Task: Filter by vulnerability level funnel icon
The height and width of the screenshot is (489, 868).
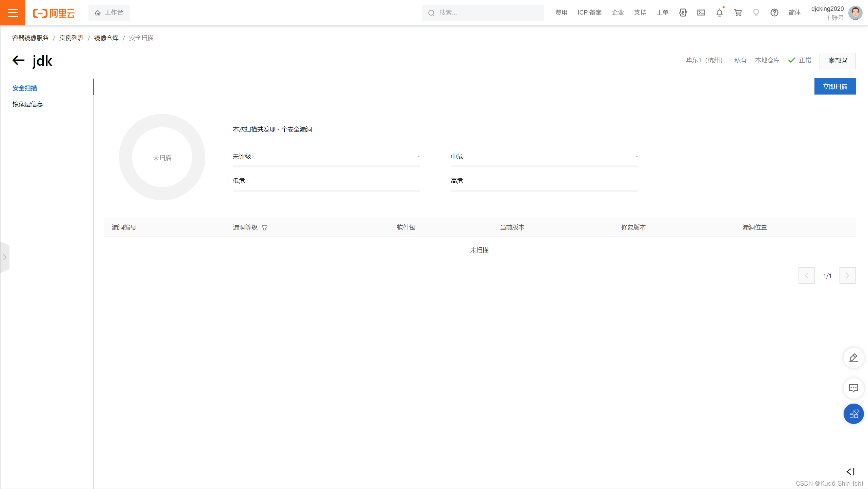Action: click(265, 228)
